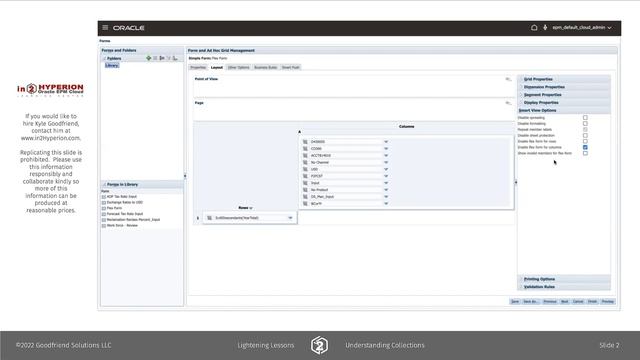Click the Next button

coord(564,302)
